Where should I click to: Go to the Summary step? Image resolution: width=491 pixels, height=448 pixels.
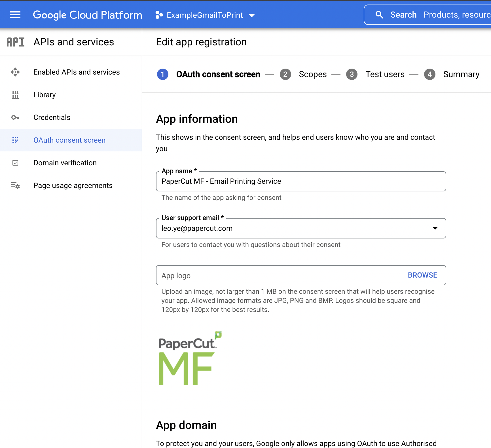461,74
